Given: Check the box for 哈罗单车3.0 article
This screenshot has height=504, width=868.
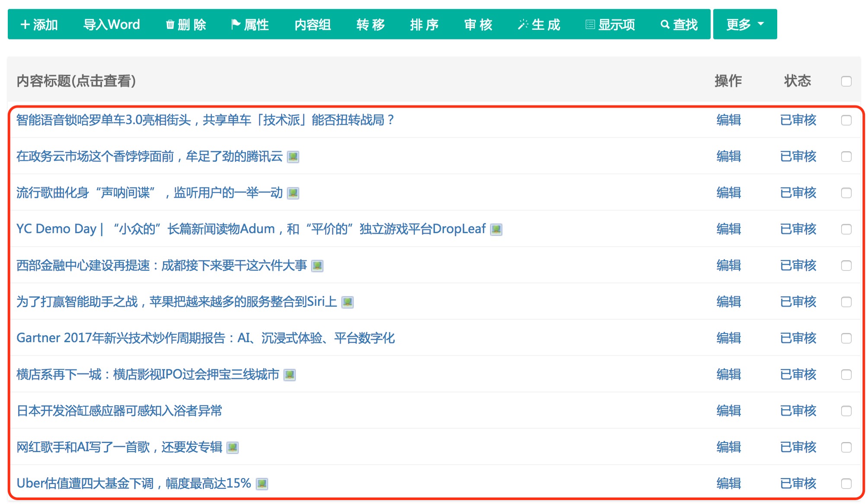Looking at the screenshot, I should (846, 120).
